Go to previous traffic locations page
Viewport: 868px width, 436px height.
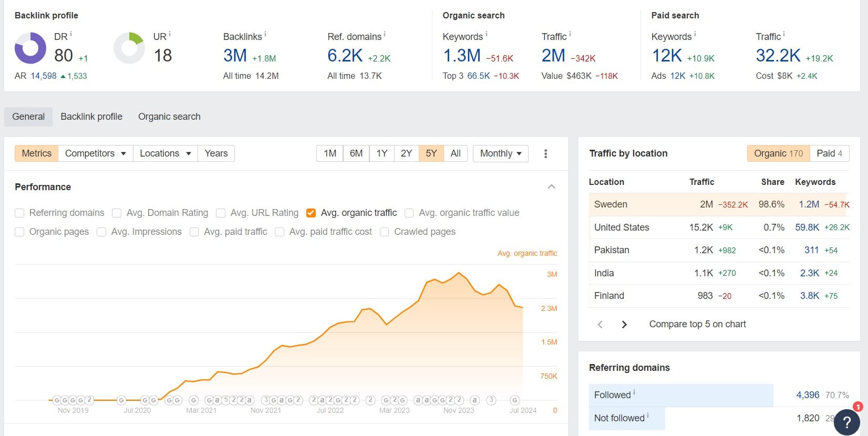point(600,325)
